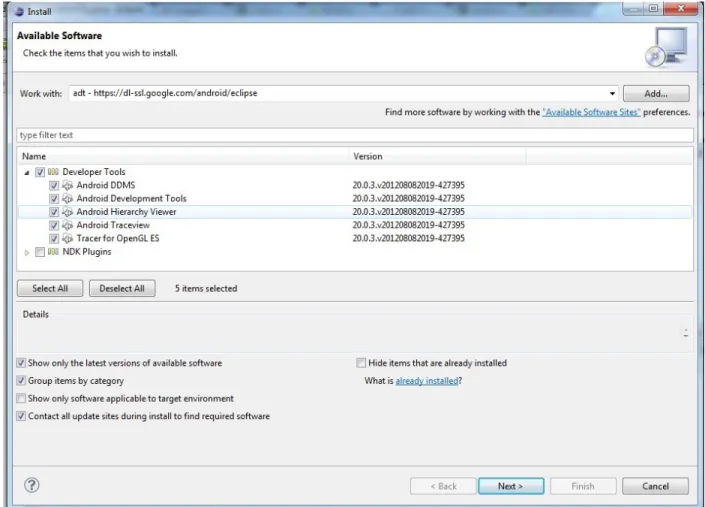Screen dimensions: 705x507
Task: Click the Select All button
Action: 50,289
